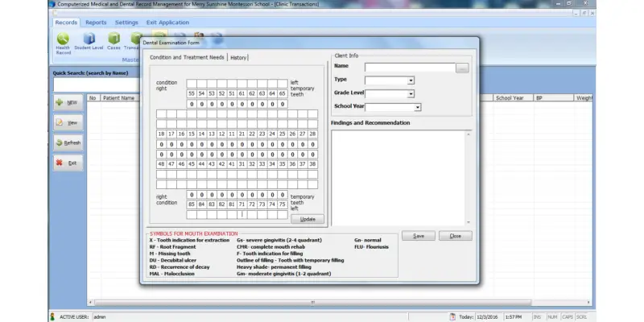Open client lookup with the ellipsis button
The image size is (644, 322).
pyautogui.click(x=462, y=68)
